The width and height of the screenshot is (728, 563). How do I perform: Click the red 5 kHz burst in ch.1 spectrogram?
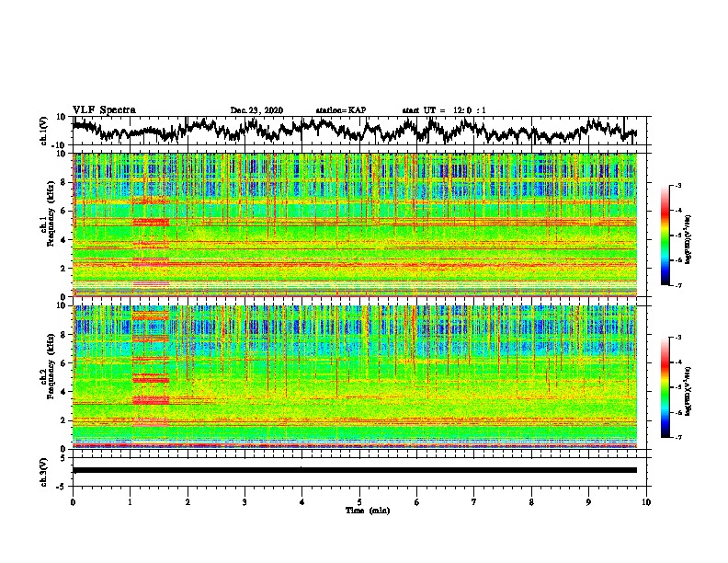tap(151, 223)
